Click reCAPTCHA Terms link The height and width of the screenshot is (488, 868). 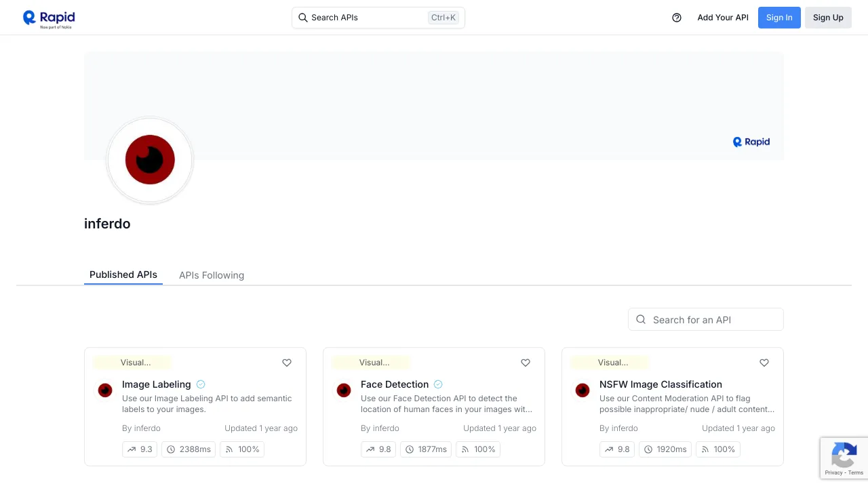[x=856, y=472]
